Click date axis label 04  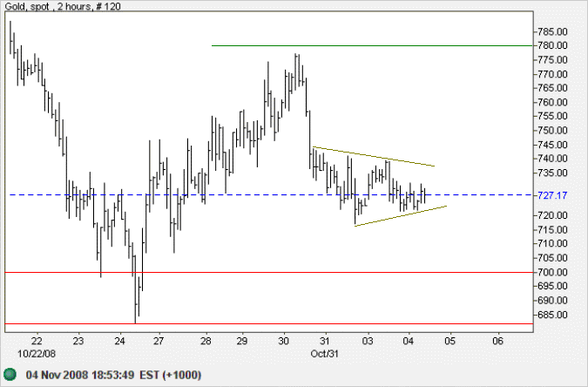click(x=409, y=341)
